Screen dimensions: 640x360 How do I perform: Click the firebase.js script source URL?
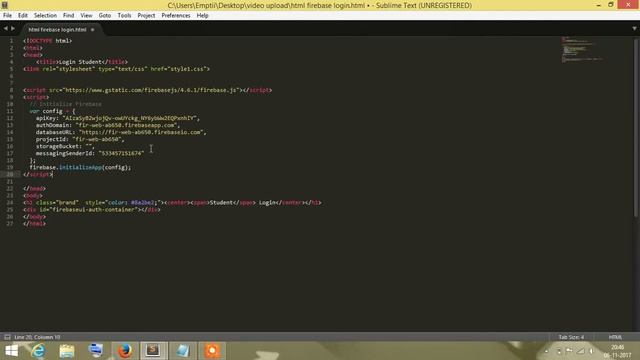151,90
